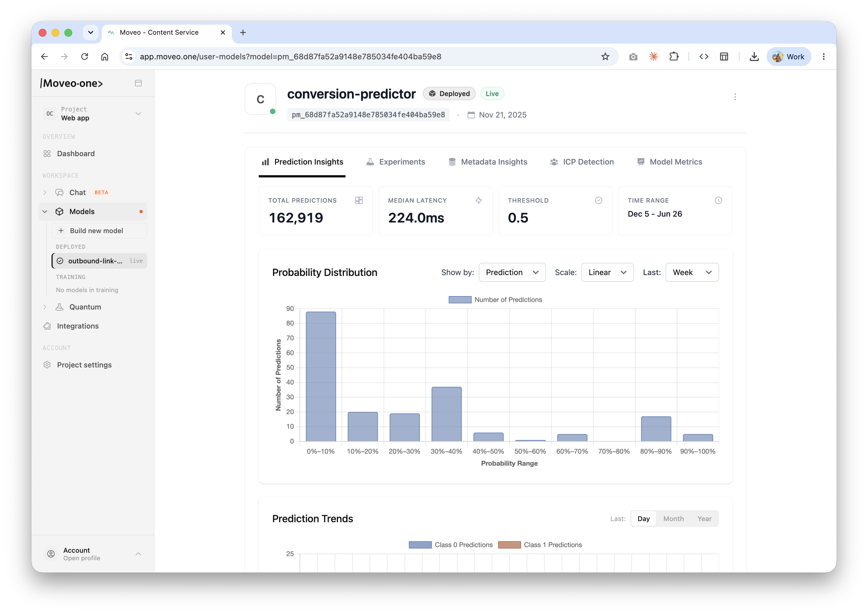Toggle the Class 0 Predictions legend swatch
Screen dimensions: 868x614
click(420, 545)
